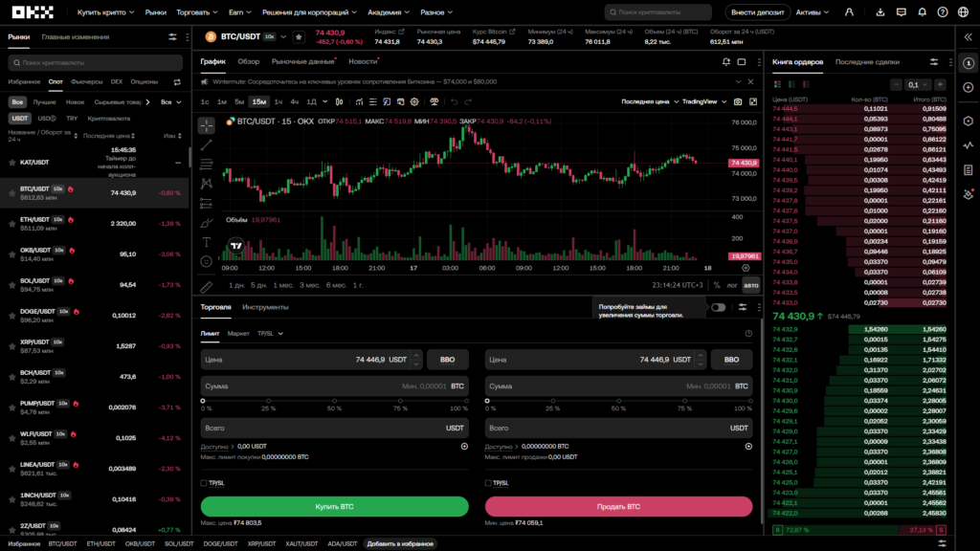Switch to the Рыночные данные tab

pos(303,62)
